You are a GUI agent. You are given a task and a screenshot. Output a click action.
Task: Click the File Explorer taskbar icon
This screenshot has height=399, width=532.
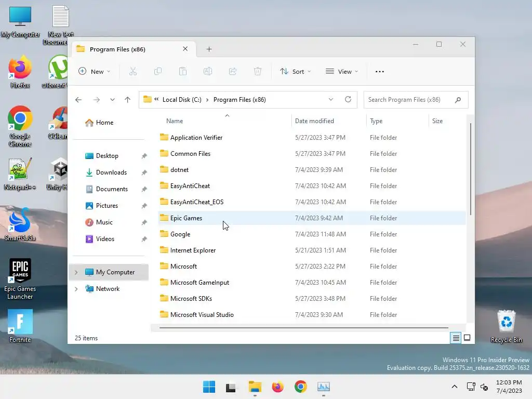click(255, 387)
